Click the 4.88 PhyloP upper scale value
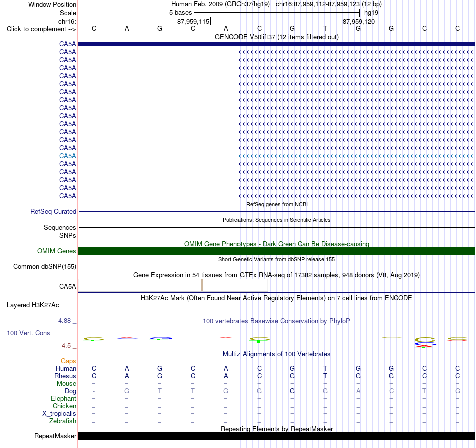 64,321
